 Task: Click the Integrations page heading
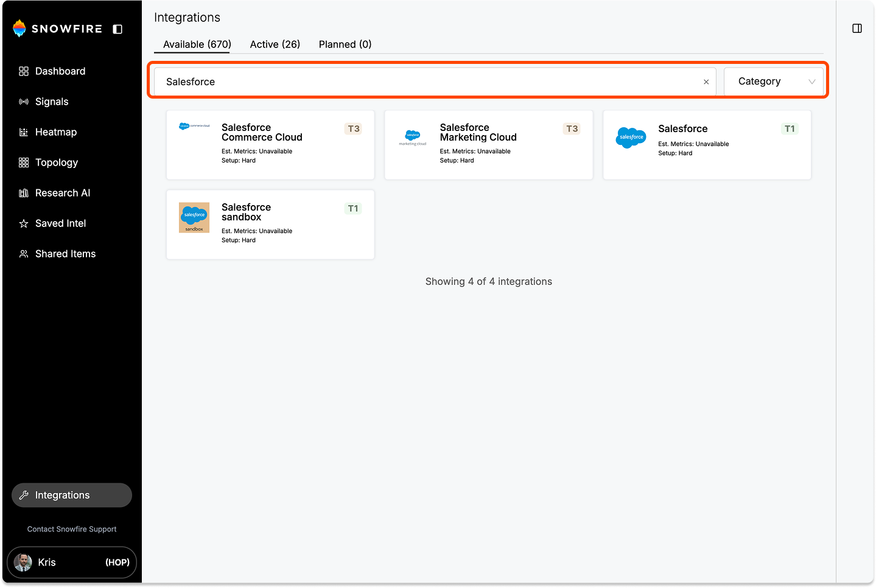coord(187,18)
